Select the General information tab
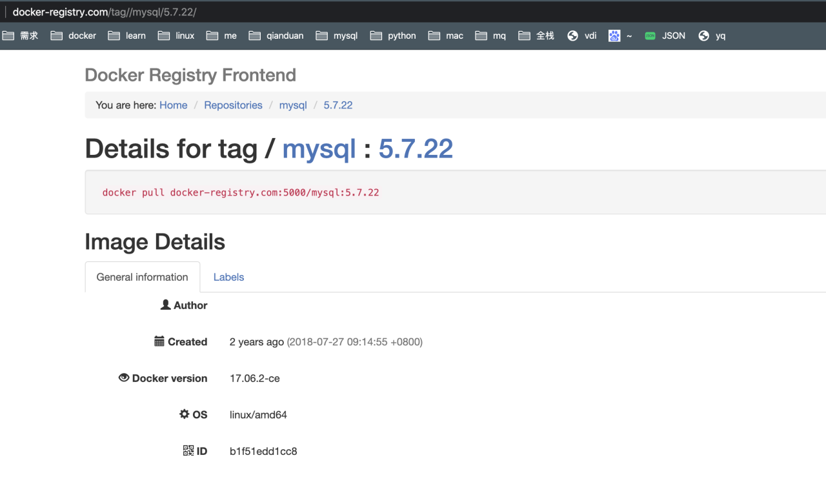 coord(143,277)
